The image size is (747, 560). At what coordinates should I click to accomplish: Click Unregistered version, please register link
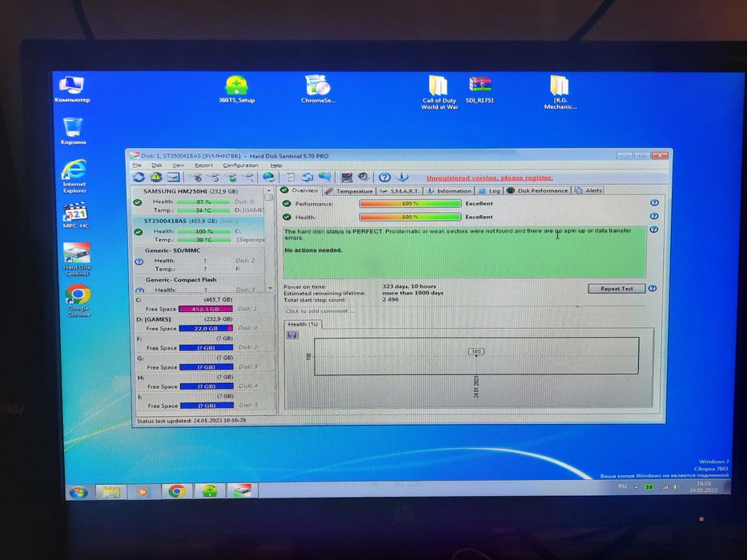coord(489,178)
